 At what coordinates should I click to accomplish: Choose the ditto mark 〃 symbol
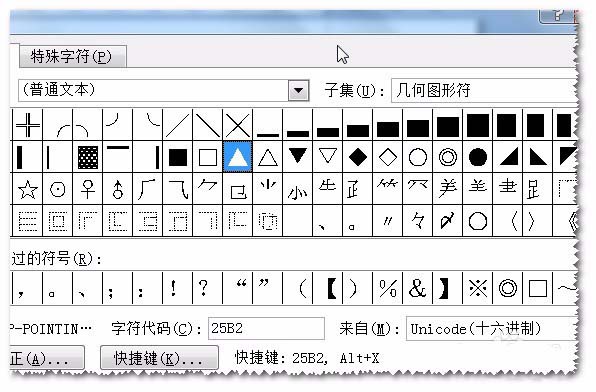[388, 221]
